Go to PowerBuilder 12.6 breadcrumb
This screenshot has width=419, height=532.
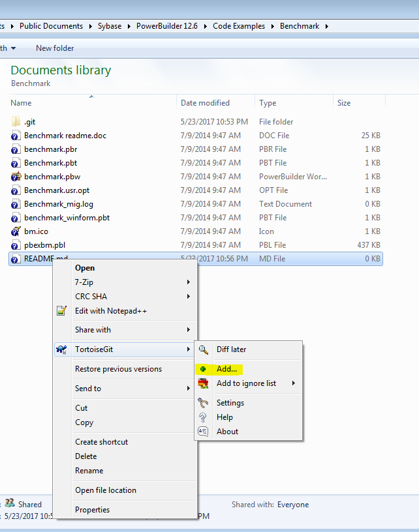pyautogui.click(x=166, y=26)
